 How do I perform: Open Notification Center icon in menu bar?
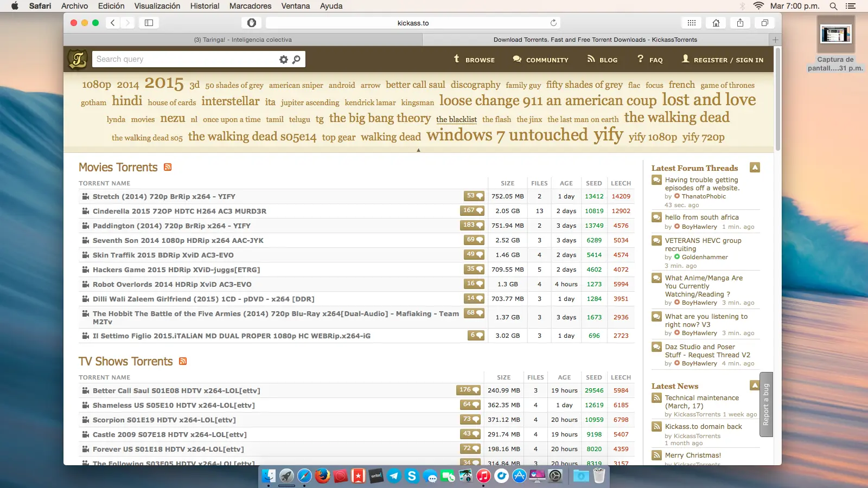tap(851, 6)
